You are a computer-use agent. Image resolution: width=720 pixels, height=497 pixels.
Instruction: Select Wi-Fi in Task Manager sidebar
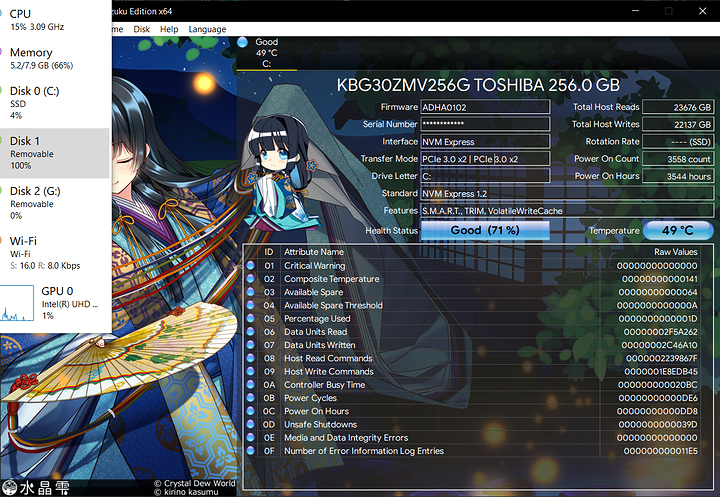pyautogui.click(x=55, y=253)
